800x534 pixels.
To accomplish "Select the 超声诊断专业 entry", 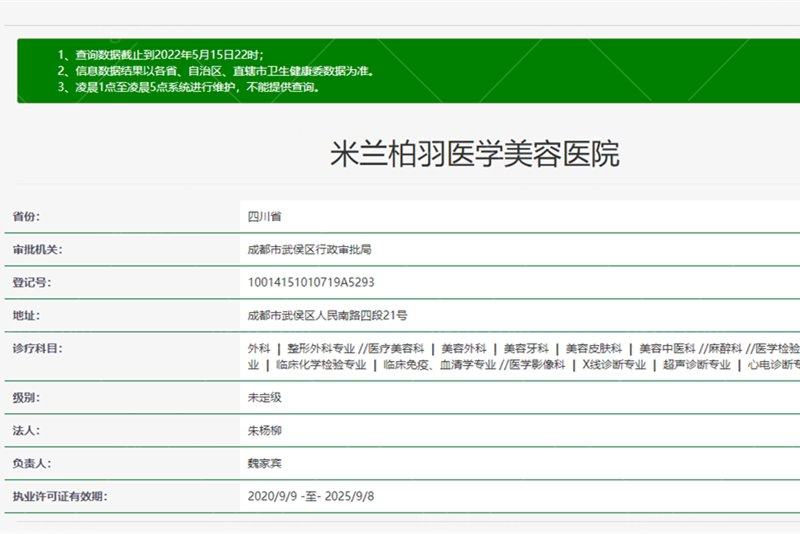I will [697, 365].
